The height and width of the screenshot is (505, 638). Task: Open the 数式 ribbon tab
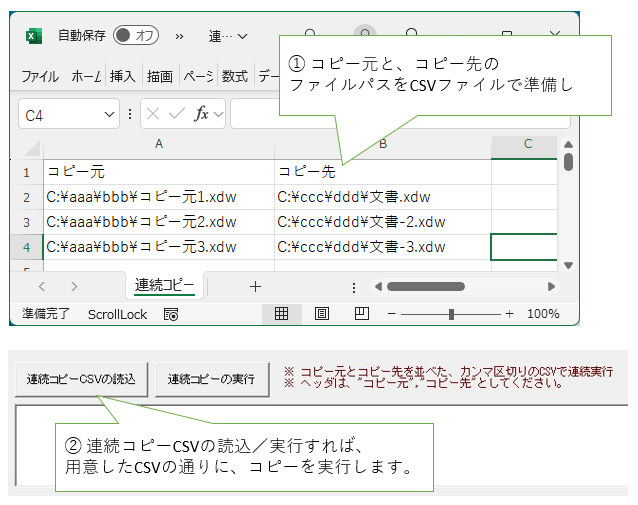tap(234, 76)
